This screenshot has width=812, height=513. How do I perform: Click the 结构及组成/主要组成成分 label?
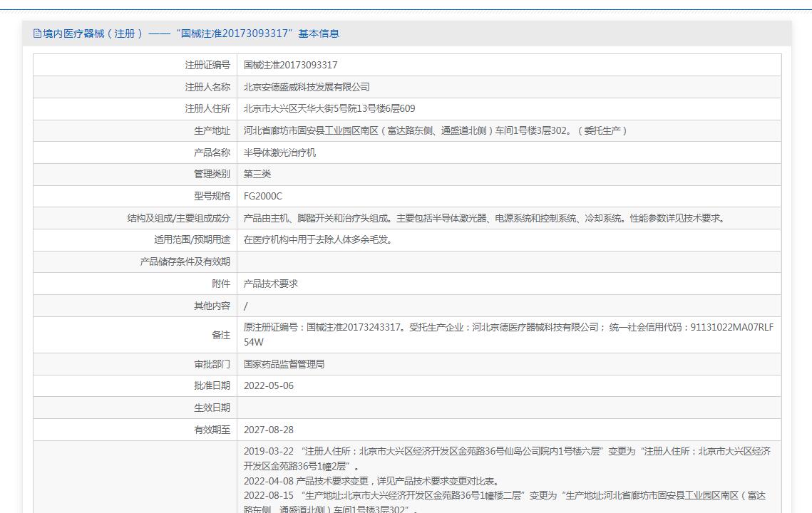click(x=179, y=219)
